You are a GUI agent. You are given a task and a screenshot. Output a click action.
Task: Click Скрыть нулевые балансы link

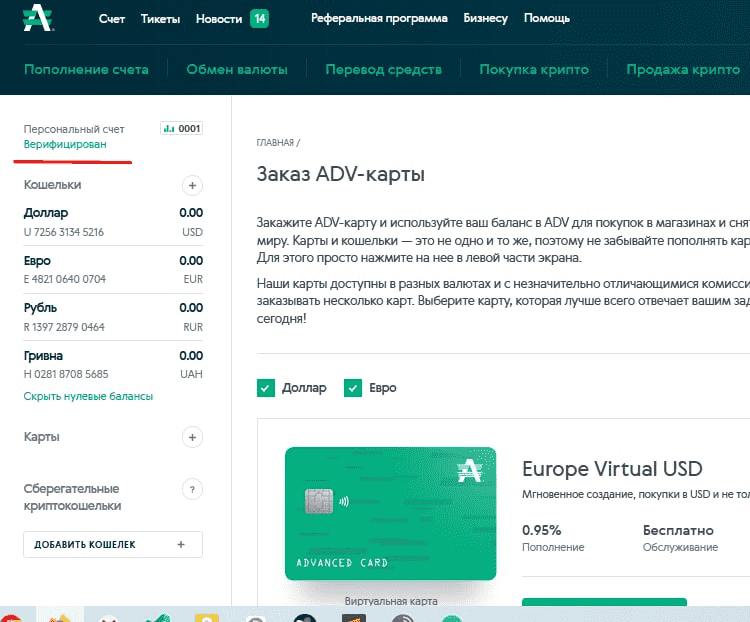click(x=88, y=396)
